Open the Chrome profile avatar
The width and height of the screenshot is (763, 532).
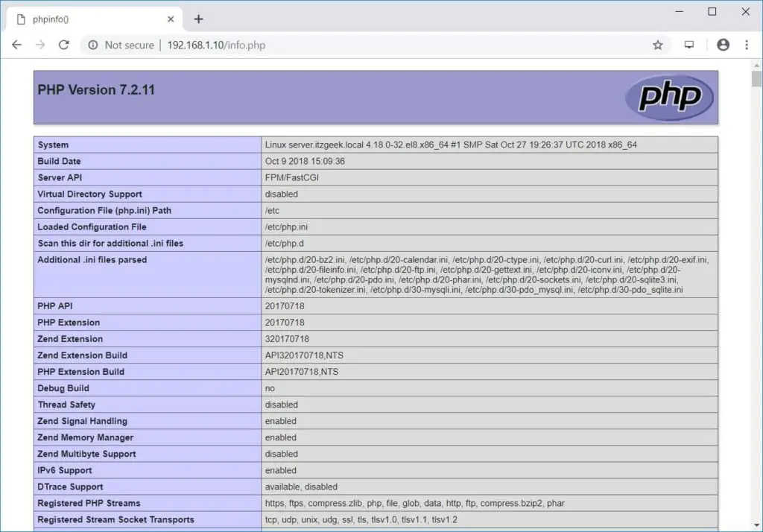[x=723, y=45]
